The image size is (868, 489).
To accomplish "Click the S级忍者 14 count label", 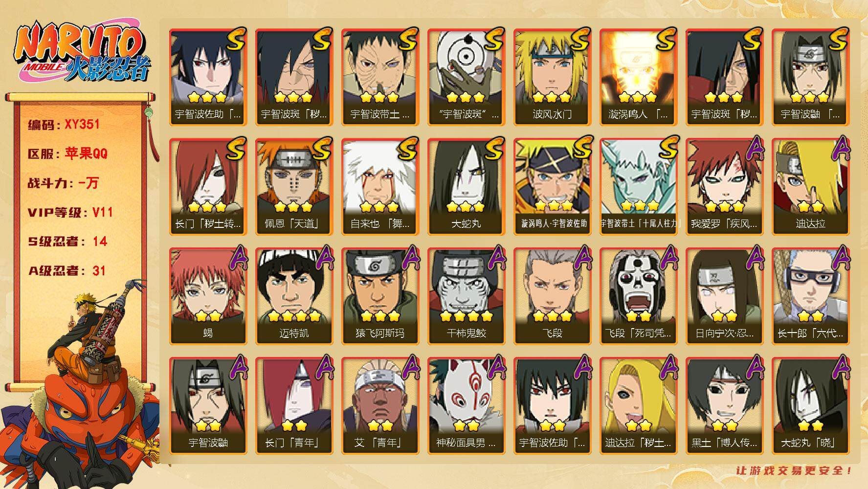I will 67,242.
